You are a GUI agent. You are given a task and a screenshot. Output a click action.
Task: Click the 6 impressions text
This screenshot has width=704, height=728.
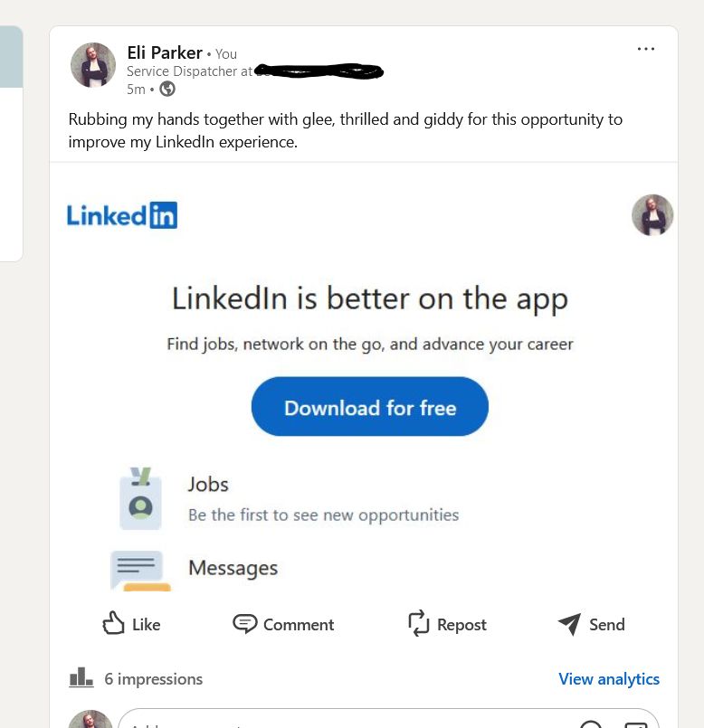(x=153, y=679)
